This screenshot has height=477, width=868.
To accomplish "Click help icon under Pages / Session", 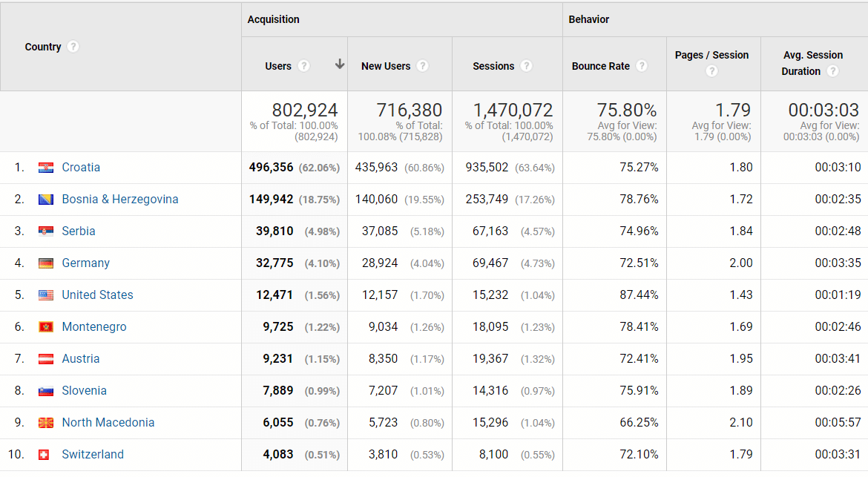I will click(711, 71).
